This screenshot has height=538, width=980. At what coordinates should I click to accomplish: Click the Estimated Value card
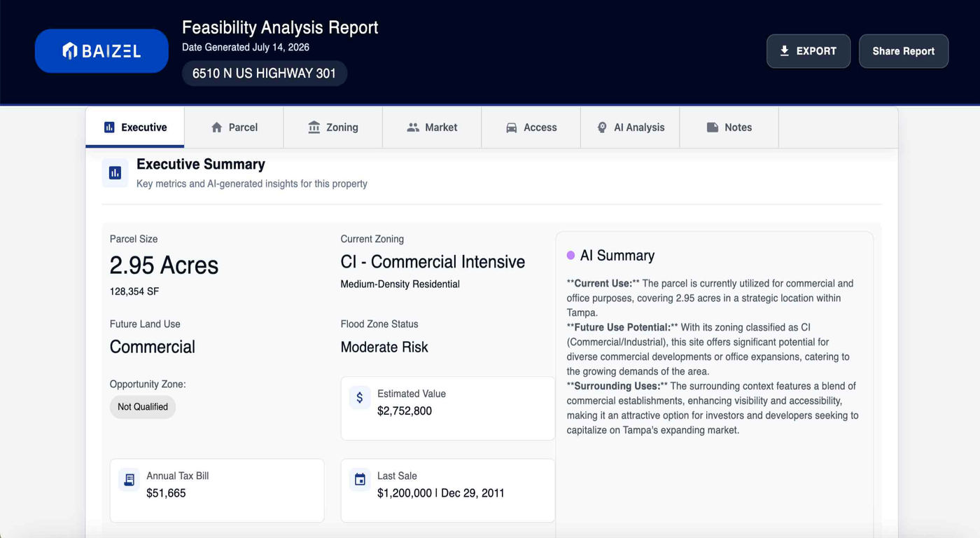coord(448,408)
